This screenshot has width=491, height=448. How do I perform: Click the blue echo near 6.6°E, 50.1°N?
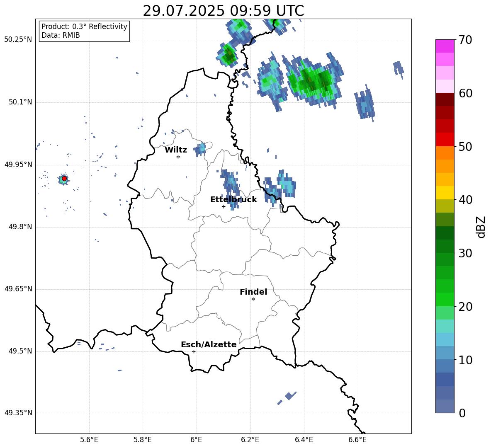[365, 103]
